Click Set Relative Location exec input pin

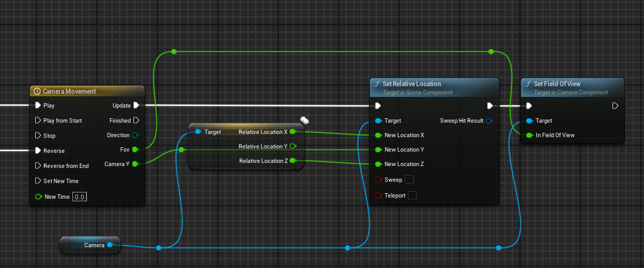[378, 106]
